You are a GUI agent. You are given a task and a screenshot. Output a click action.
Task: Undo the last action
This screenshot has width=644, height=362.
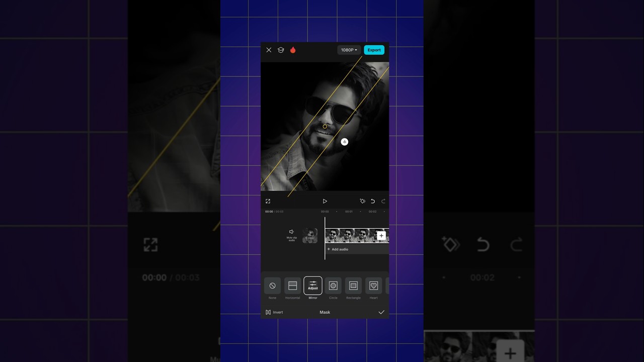click(x=373, y=201)
